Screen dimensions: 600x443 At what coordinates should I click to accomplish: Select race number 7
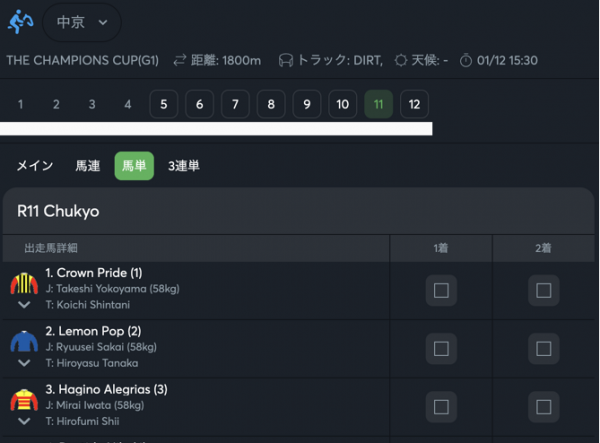point(235,104)
